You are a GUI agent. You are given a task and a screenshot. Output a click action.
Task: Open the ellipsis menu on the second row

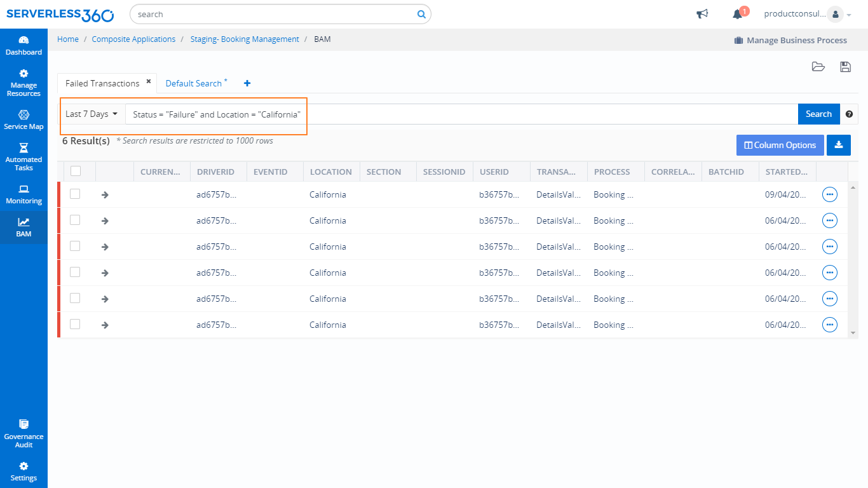(830, 220)
